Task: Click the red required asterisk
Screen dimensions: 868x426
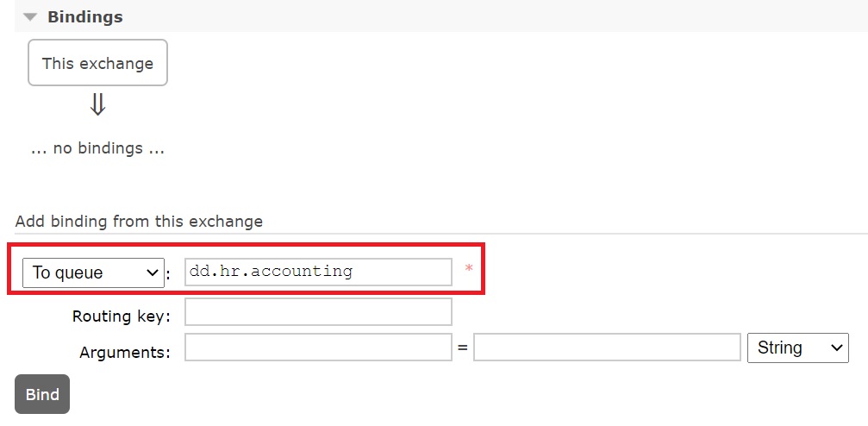Action: [469, 271]
